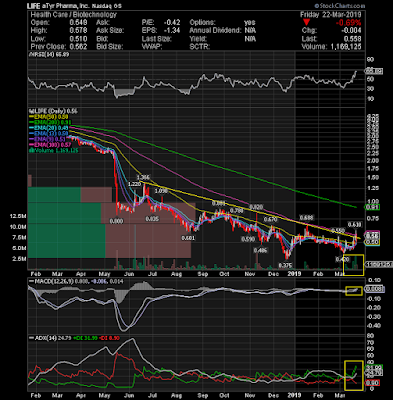393x400 pixels.
Task: Click the Options value yes
Action: (250, 22)
